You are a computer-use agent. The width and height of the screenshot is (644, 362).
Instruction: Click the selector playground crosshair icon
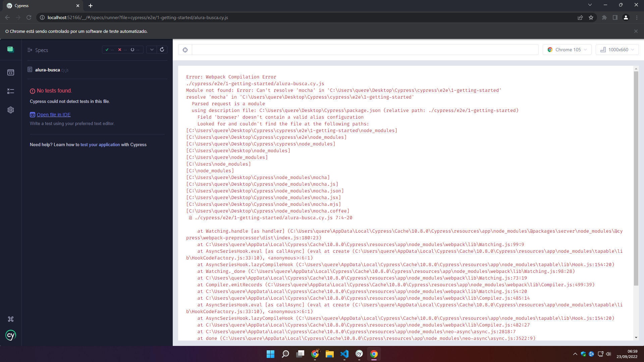[185, 50]
